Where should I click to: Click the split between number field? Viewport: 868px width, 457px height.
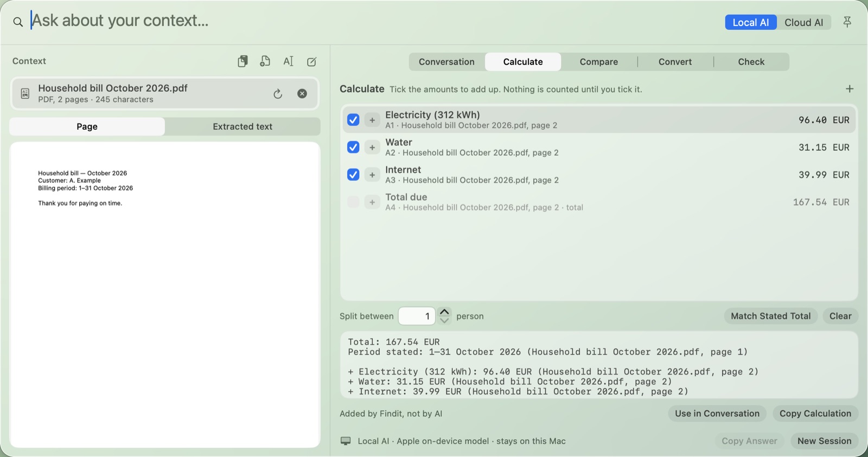[417, 316]
